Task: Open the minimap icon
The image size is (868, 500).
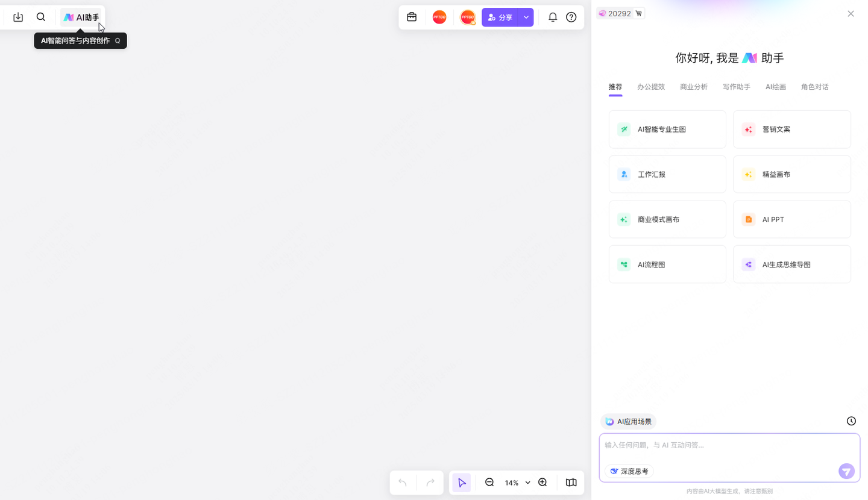Action: [x=571, y=483]
